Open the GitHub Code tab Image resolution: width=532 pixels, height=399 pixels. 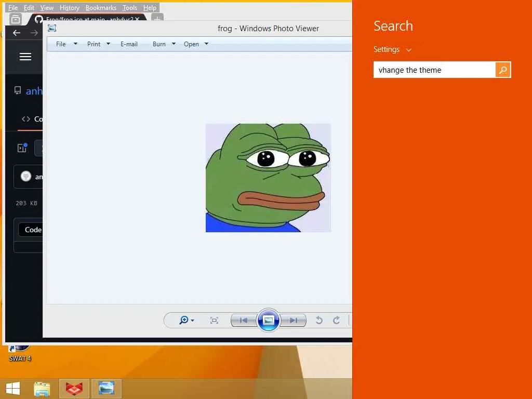pos(32,119)
